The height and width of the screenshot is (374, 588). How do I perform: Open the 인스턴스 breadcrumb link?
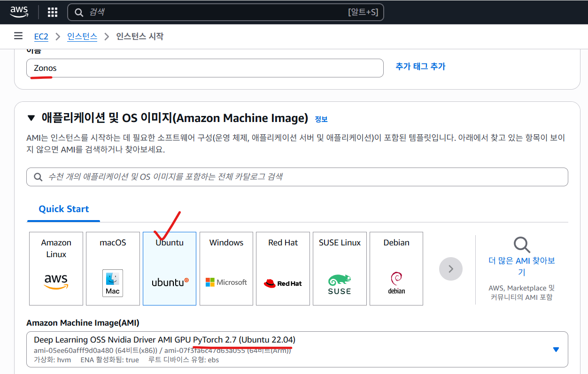tap(82, 37)
